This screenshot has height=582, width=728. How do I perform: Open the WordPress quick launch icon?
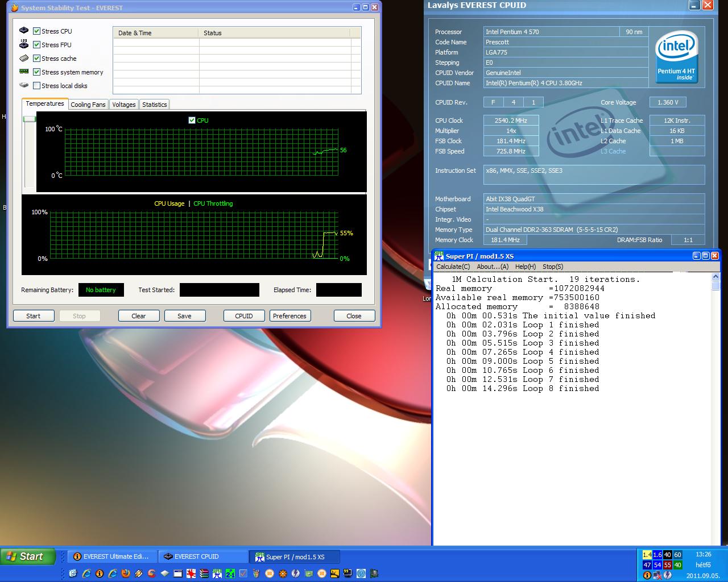tap(361, 573)
